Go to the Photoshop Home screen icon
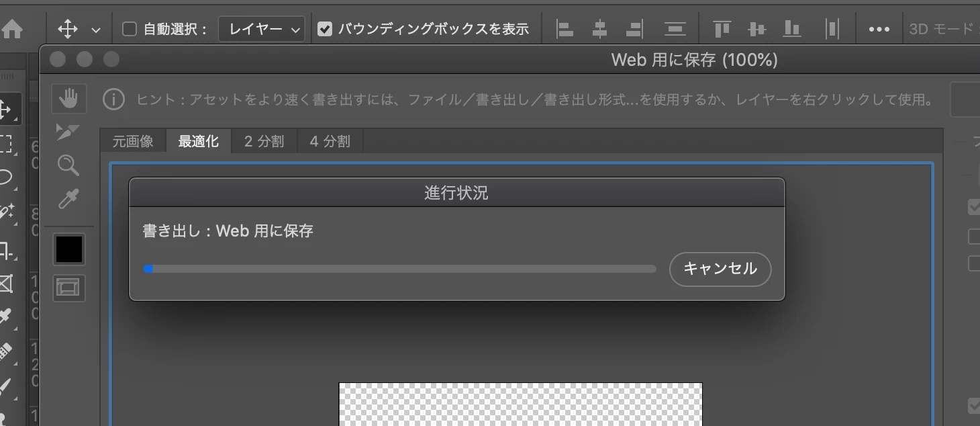Screen dimensions: 980x426 [x=11, y=30]
